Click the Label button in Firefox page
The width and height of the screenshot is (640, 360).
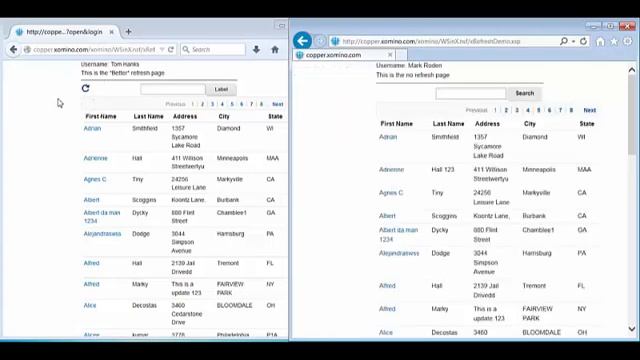[x=221, y=89]
